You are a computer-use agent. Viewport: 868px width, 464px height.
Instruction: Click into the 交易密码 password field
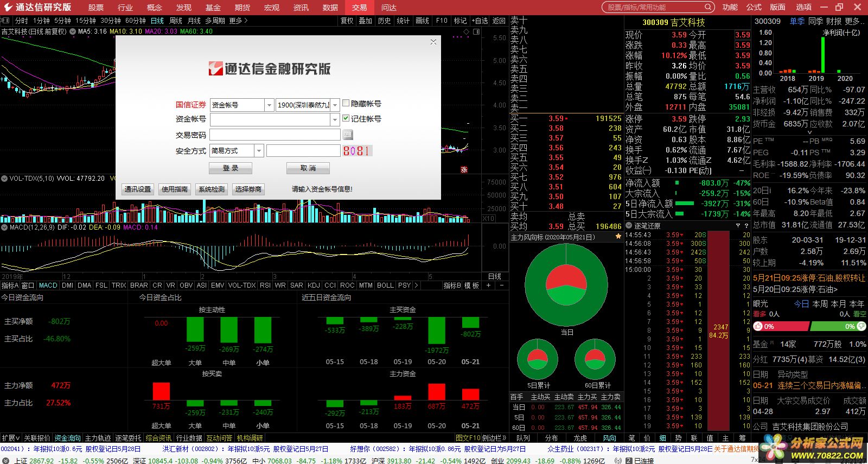point(275,135)
